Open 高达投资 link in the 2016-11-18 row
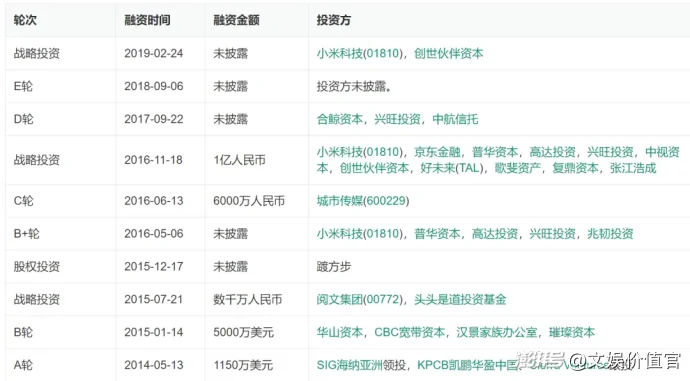Viewport: 690px width, 381px height. (552, 152)
